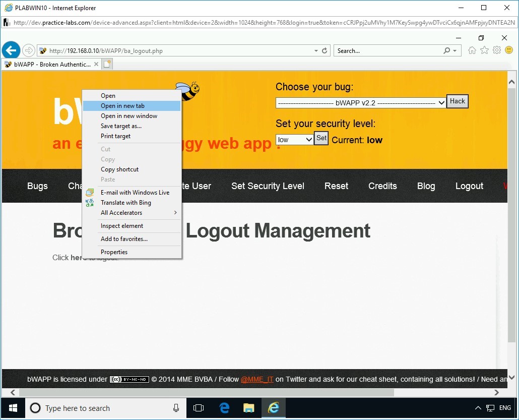The height and width of the screenshot is (420, 519).
Task: Click the back navigation arrow
Action: click(11, 50)
